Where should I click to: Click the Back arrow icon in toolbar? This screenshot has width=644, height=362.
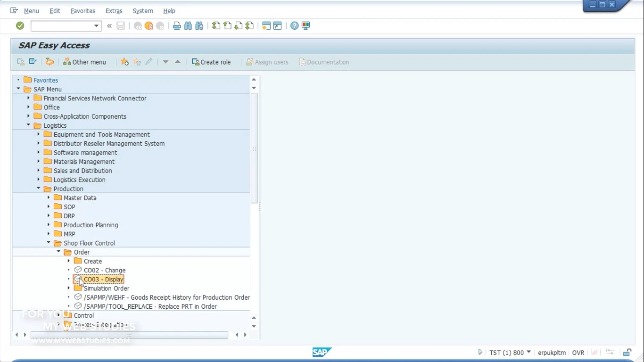click(x=138, y=26)
